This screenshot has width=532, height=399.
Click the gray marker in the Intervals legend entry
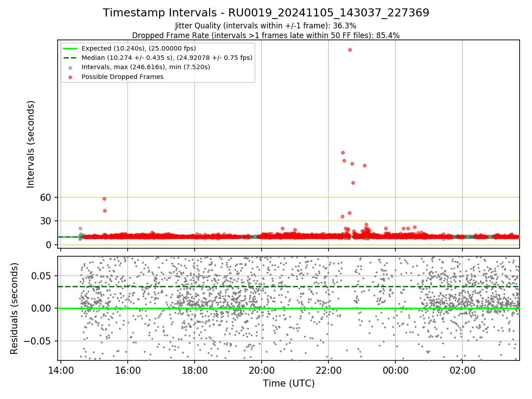click(70, 67)
